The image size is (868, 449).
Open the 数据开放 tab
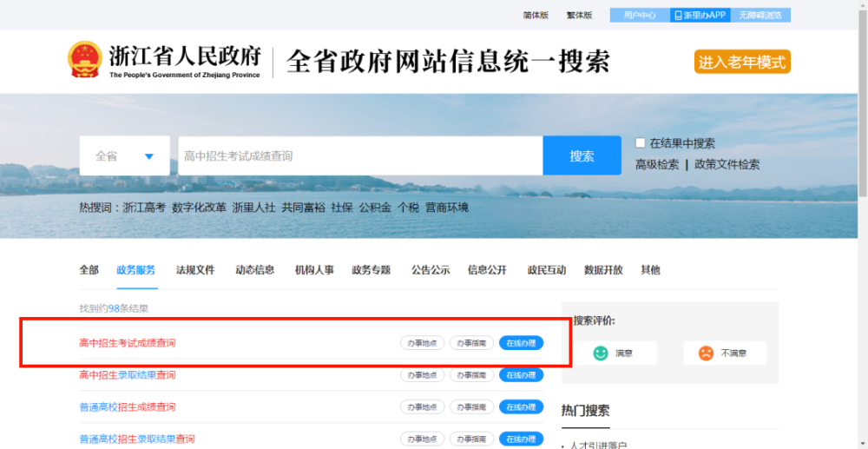tap(603, 270)
